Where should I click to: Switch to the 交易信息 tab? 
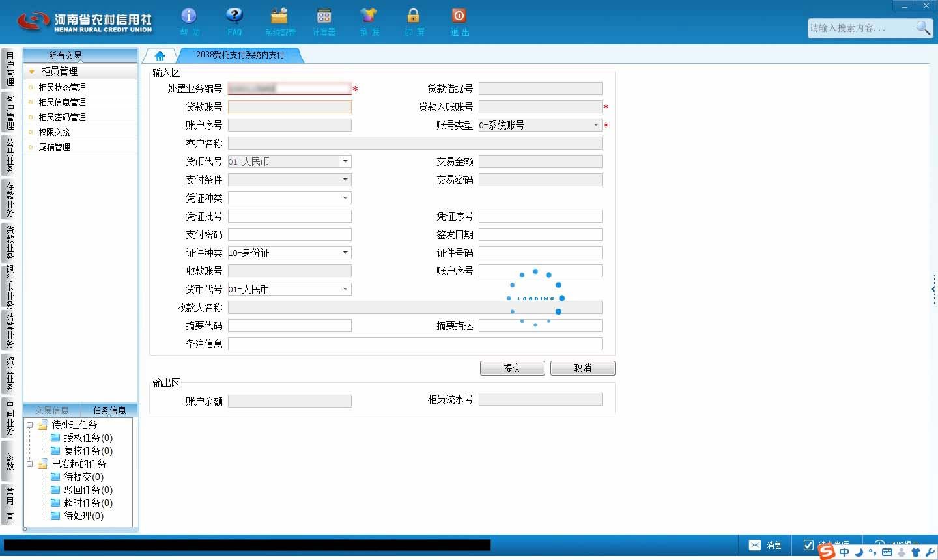pyautogui.click(x=52, y=410)
